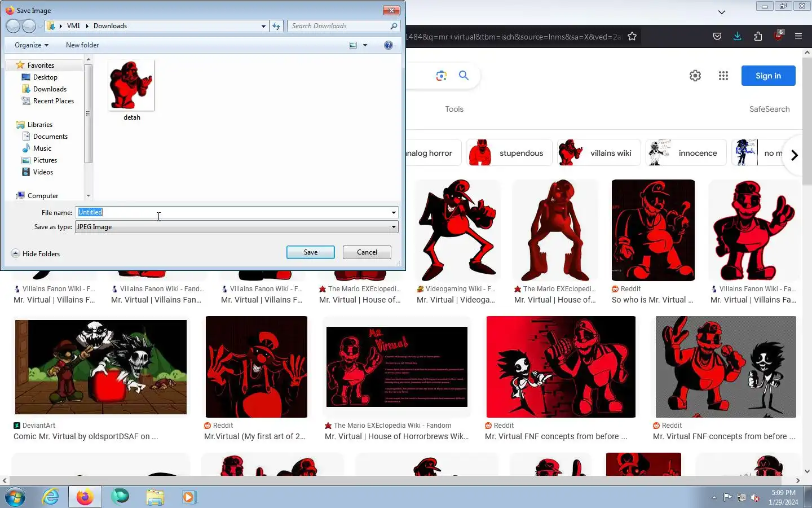The height and width of the screenshot is (508, 812).
Task: Click the chips next arrow chevron
Action: pos(794,155)
